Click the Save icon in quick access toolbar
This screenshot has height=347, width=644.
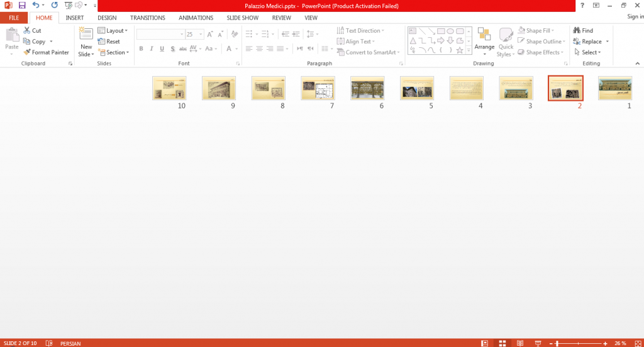point(22,5)
